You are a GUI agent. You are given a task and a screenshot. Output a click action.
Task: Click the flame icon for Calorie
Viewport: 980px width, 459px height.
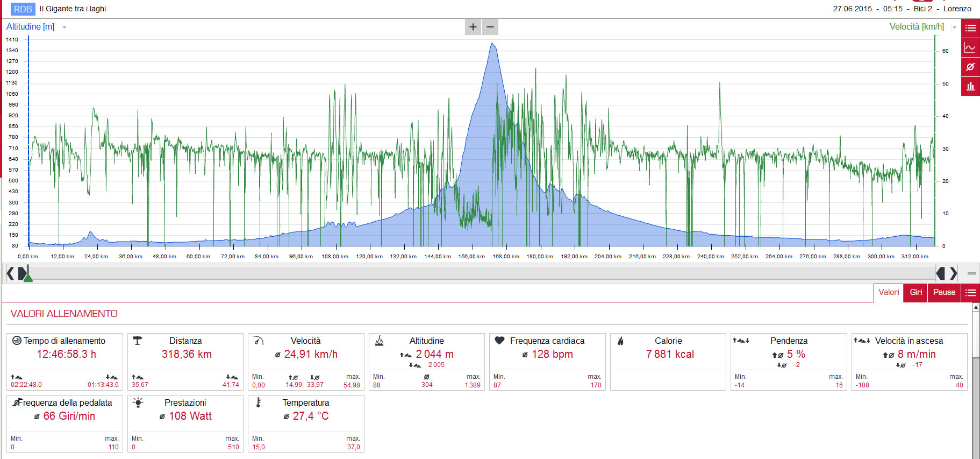pyautogui.click(x=620, y=341)
